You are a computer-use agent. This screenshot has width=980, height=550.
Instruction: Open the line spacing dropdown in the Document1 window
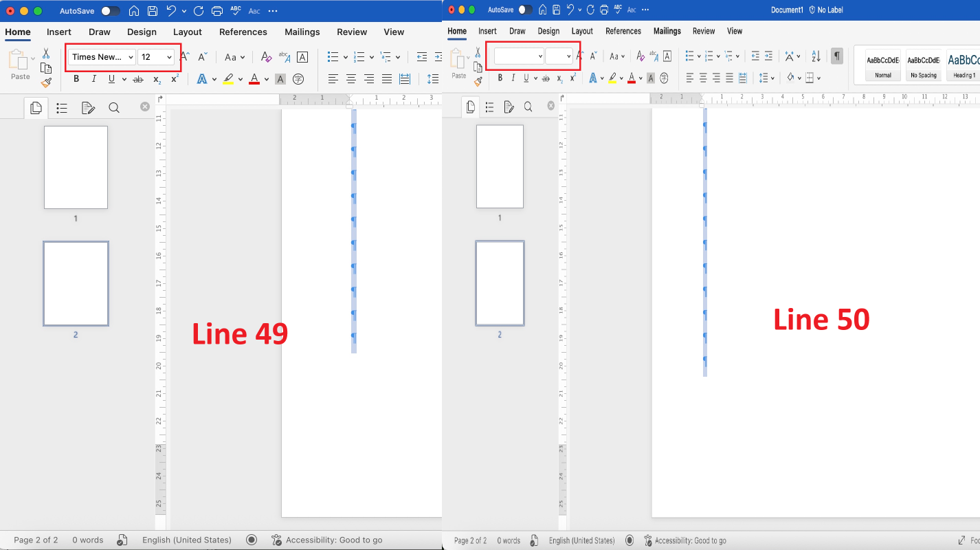coord(767,78)
